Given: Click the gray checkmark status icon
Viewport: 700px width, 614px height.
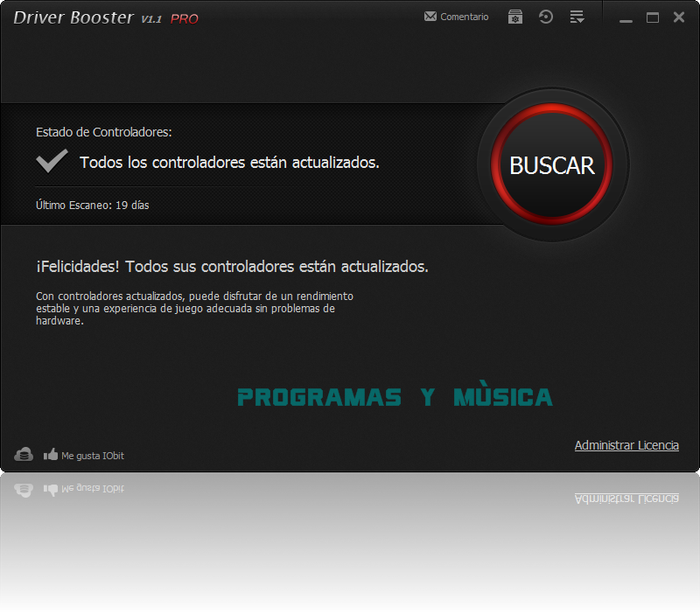Looking at the screenshot, I should tap(51, 160).
